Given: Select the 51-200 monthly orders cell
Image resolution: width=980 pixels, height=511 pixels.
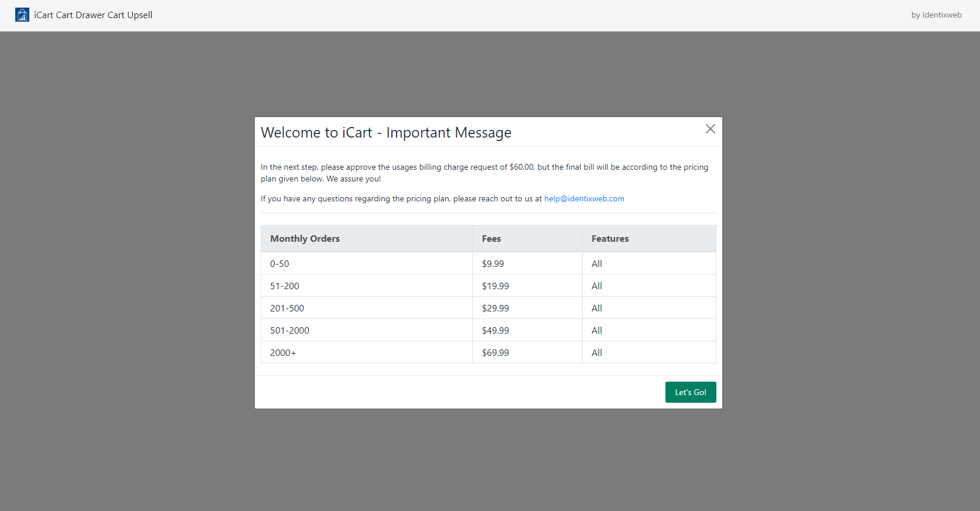Looking at the screenshot, I should (x=367, y=286).
